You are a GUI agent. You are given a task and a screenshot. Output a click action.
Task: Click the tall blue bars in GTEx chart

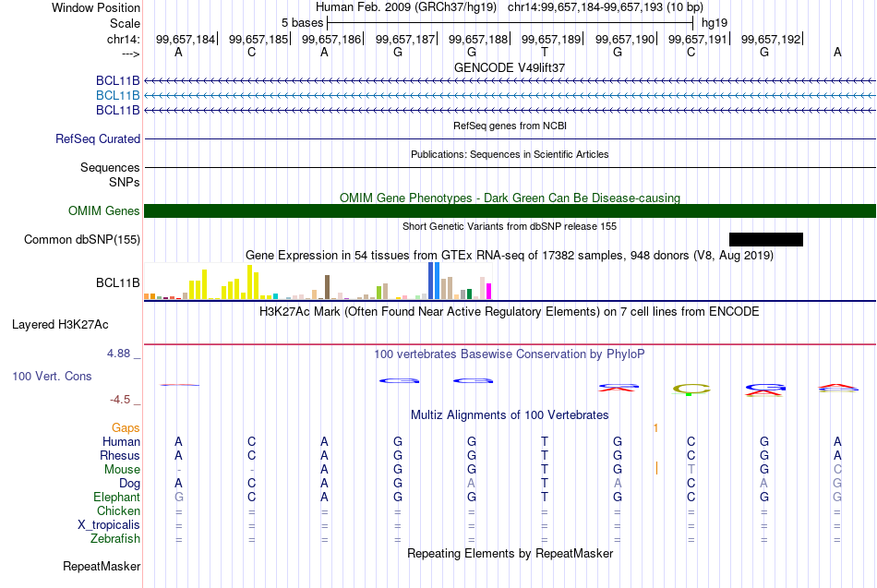[434, 281]
